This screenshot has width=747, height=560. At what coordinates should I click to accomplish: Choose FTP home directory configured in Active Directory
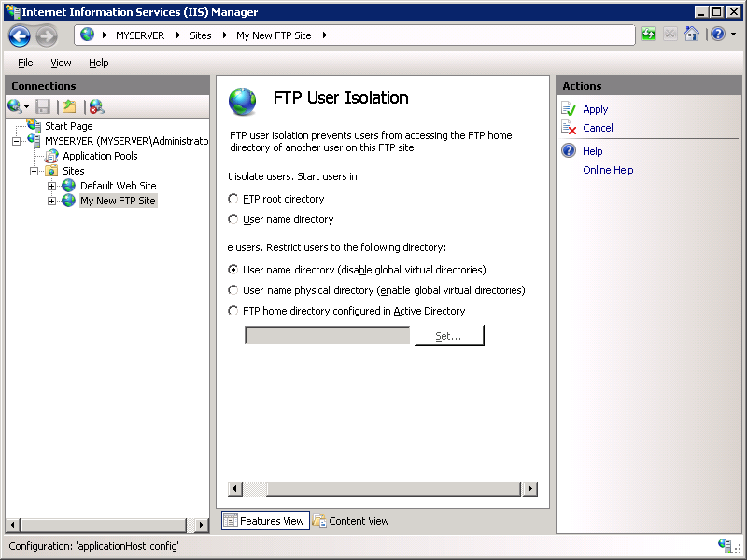click(x=233, y=311)
